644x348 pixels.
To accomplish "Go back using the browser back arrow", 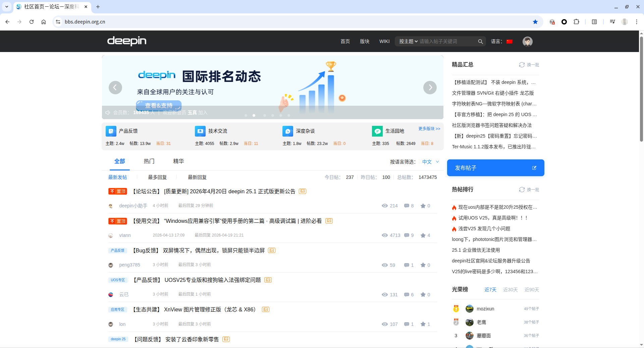I will point(7,22).
